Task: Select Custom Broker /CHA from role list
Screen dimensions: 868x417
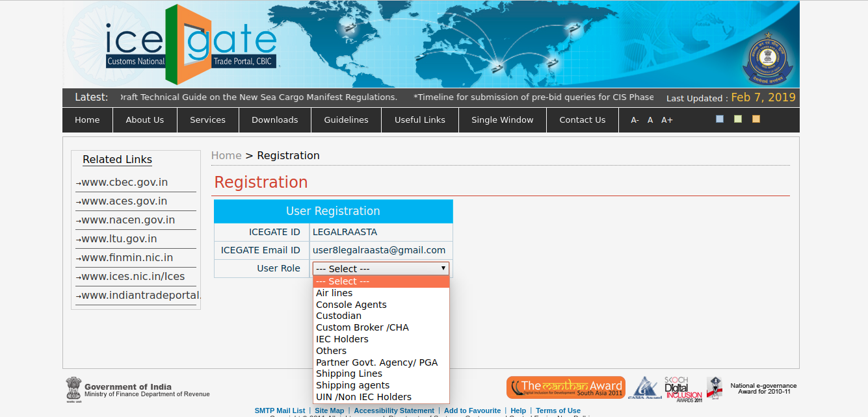Action: [x=362, y=327]
